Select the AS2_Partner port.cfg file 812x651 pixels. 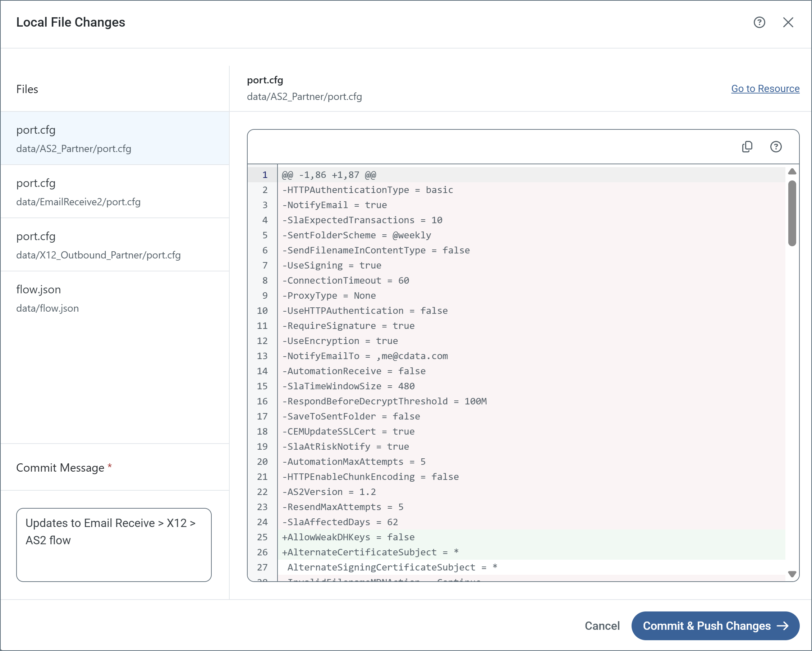(115, 138)
